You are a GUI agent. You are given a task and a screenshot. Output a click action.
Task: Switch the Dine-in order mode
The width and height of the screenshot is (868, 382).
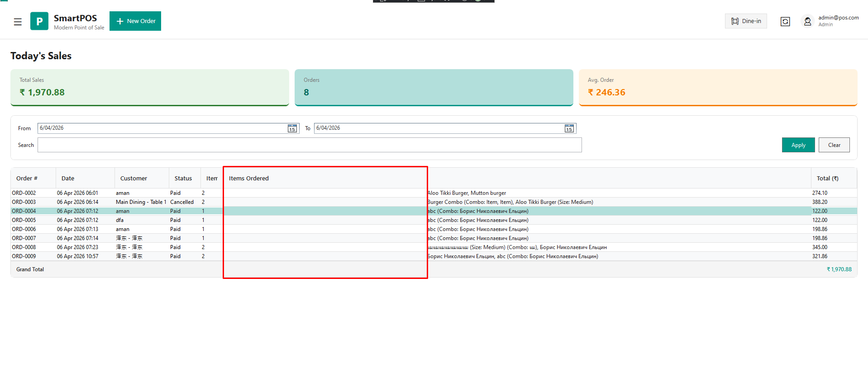click(746, 21)
